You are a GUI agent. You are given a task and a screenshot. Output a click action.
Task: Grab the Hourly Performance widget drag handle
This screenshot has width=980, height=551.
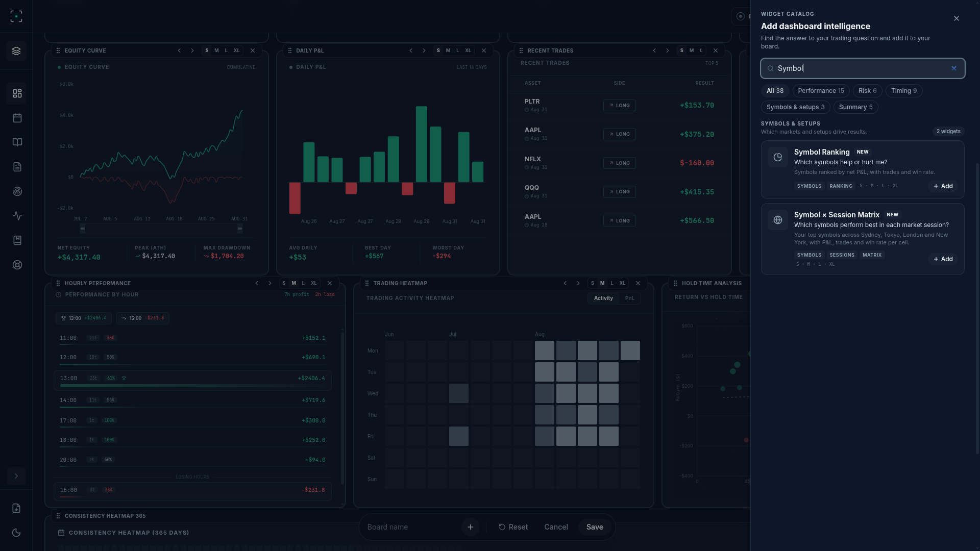click(58, 283)
